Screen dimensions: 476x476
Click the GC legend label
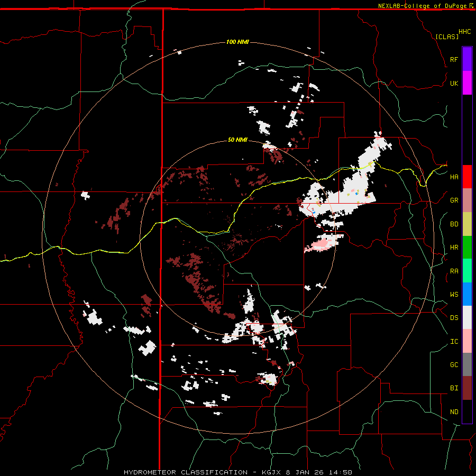(454, 365)
